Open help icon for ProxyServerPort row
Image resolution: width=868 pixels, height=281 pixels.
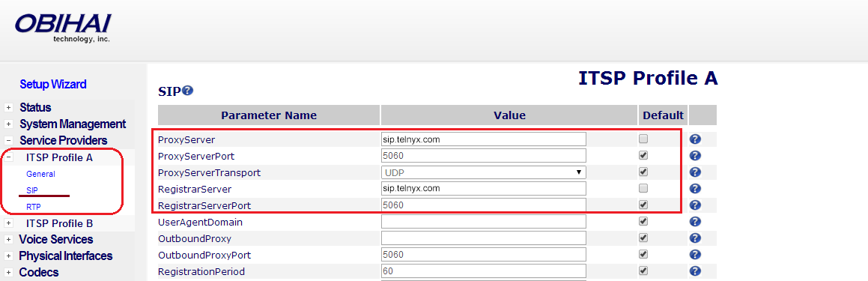(x=696, y=156)
